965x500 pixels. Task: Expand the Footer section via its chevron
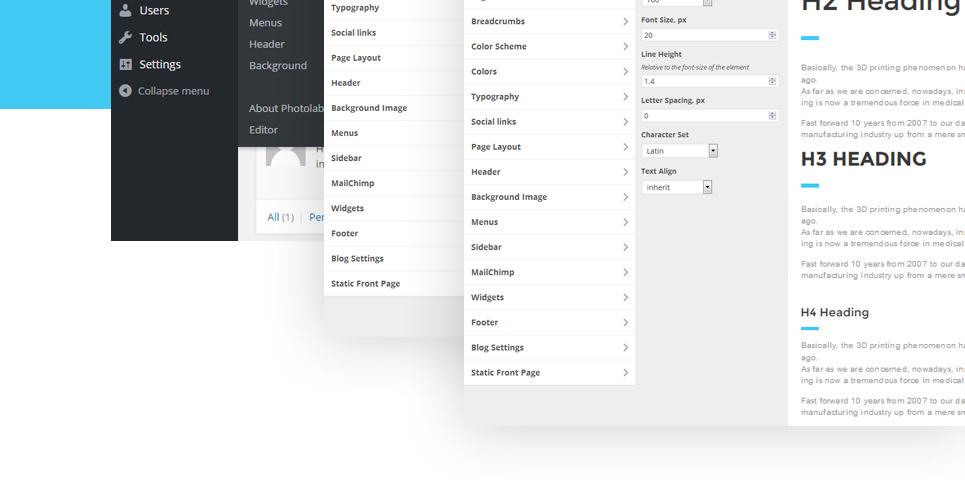pyautogui.click(x=625, y=323)
